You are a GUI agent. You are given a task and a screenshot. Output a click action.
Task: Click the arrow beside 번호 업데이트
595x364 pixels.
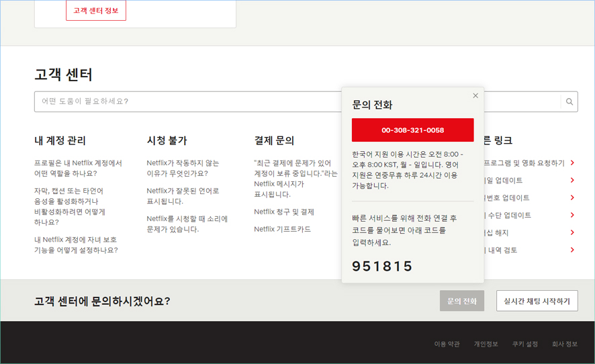pos(572,197)
